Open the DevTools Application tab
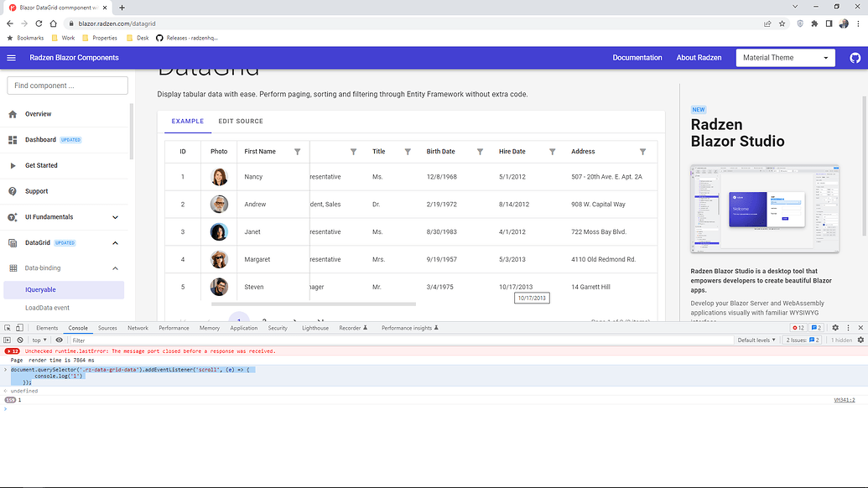Screen dimensions: 868x488 click(x=243, y=328)
